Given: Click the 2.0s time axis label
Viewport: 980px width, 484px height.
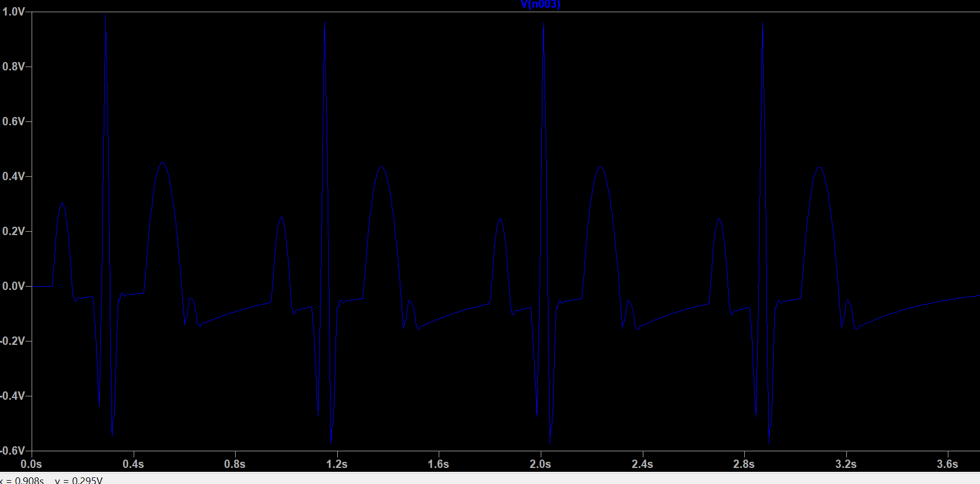Looking at the screenshot, I should [x=540, y=464].
